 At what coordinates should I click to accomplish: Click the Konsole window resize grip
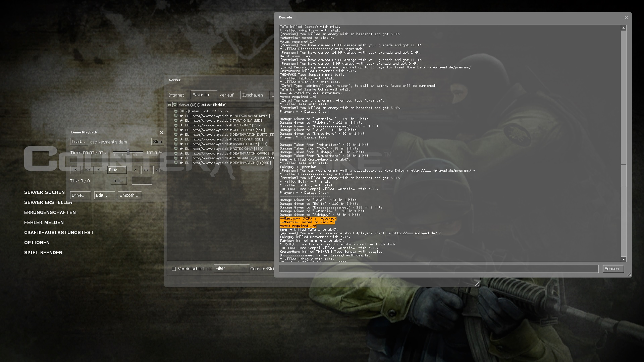(x=629, y=275)
